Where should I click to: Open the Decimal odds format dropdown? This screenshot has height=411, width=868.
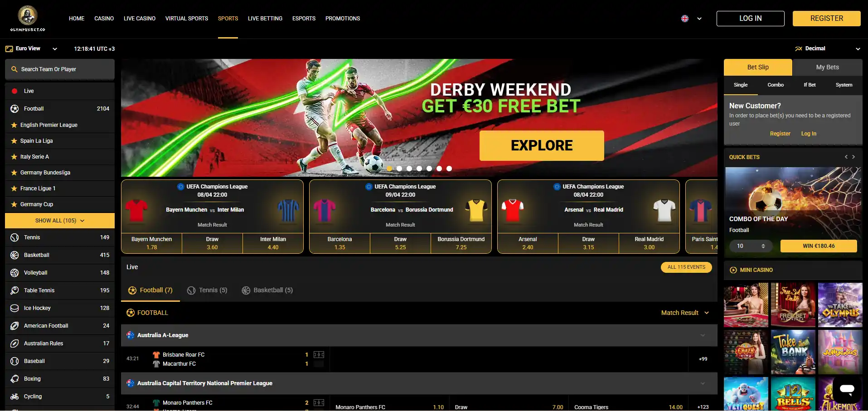(x=827, y=48)
